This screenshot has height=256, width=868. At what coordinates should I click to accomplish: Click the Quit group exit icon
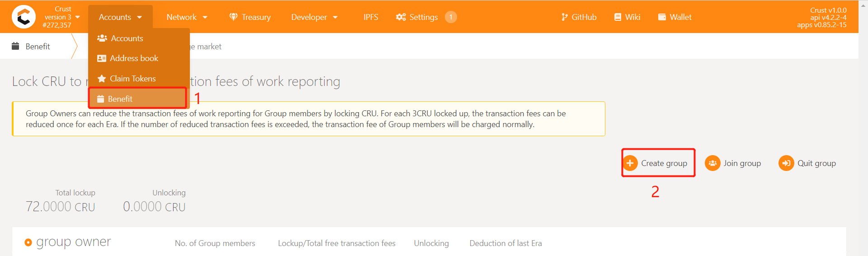(x=786, y=163)
